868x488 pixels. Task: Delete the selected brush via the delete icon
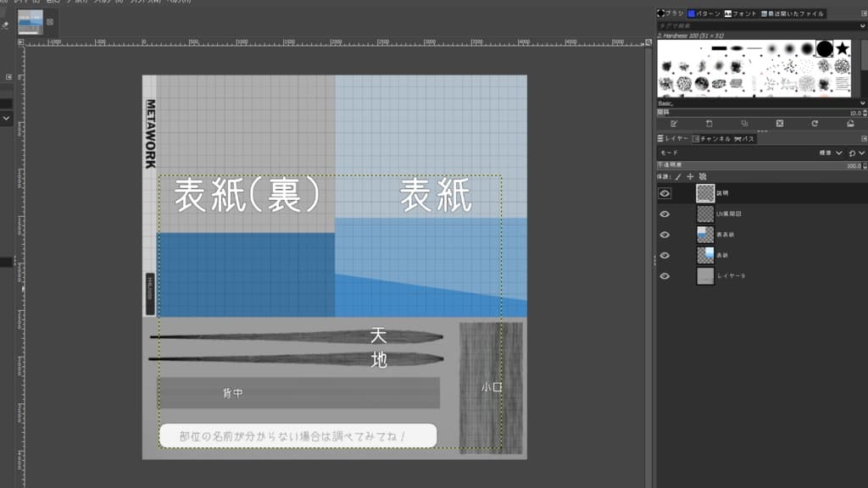click(x=780, y=124)
